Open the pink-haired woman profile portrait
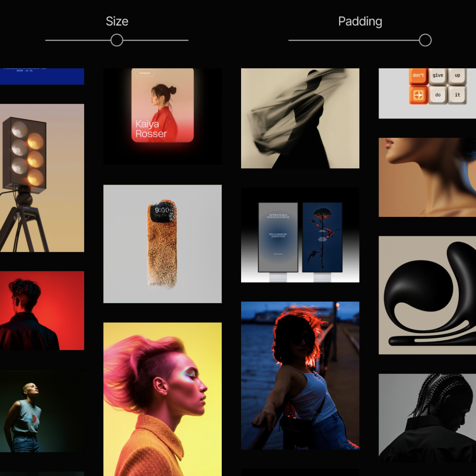Viewport: 476px width, 476px height. pos(162,399)
